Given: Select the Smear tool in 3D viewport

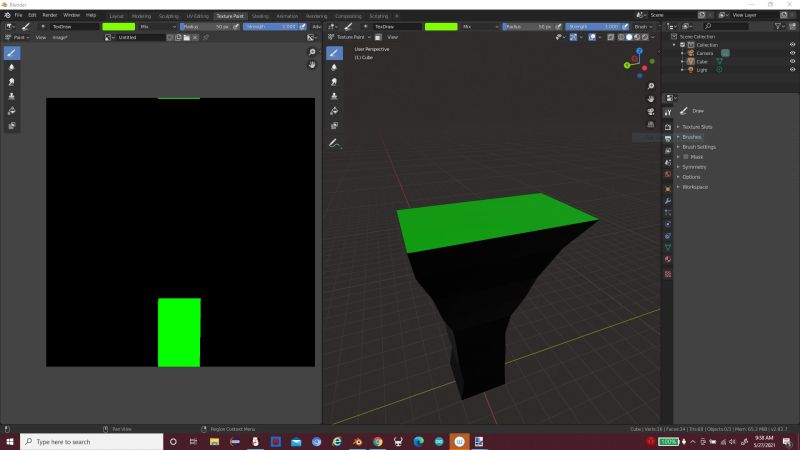Looking at the screenshot, I should click(x=334, y=82).
